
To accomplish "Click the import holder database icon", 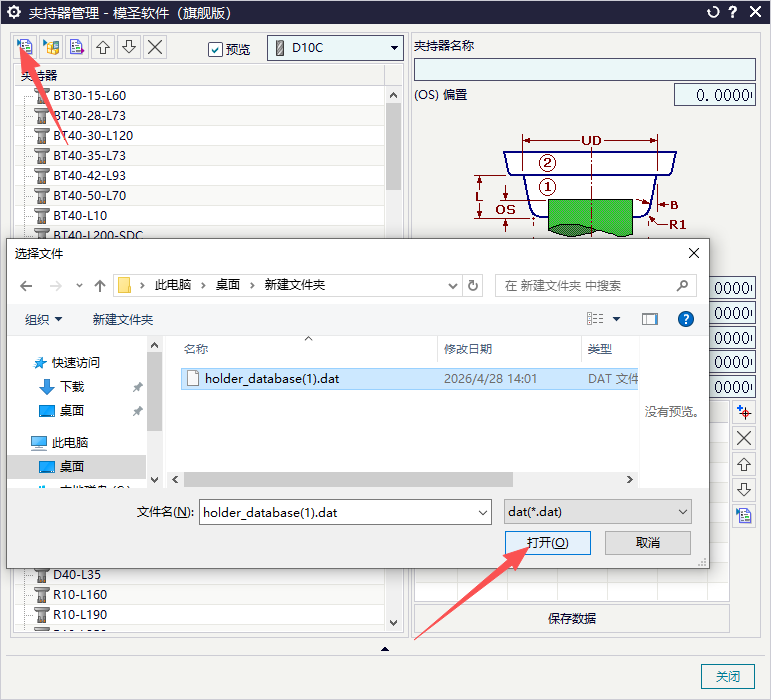I will click(25, 47).
